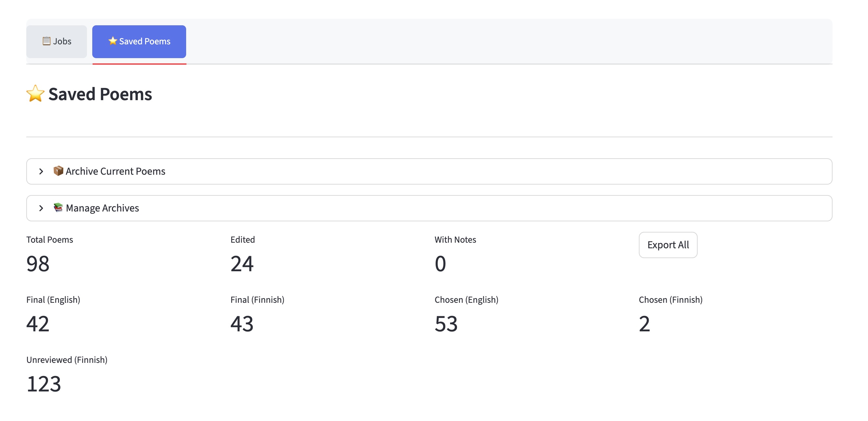This screenshot has width=868, height=421.
Task: Open the Archive Current Poems section
Action: click(x=115, y=171)
